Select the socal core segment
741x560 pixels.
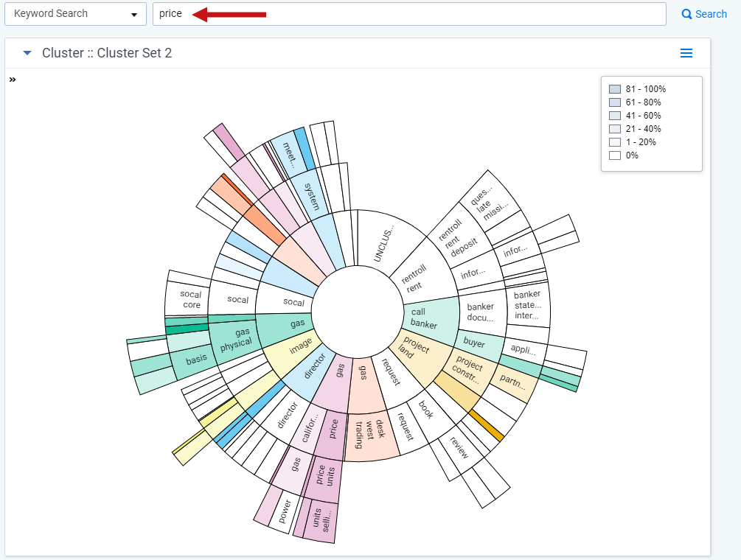tap(189, 299)
